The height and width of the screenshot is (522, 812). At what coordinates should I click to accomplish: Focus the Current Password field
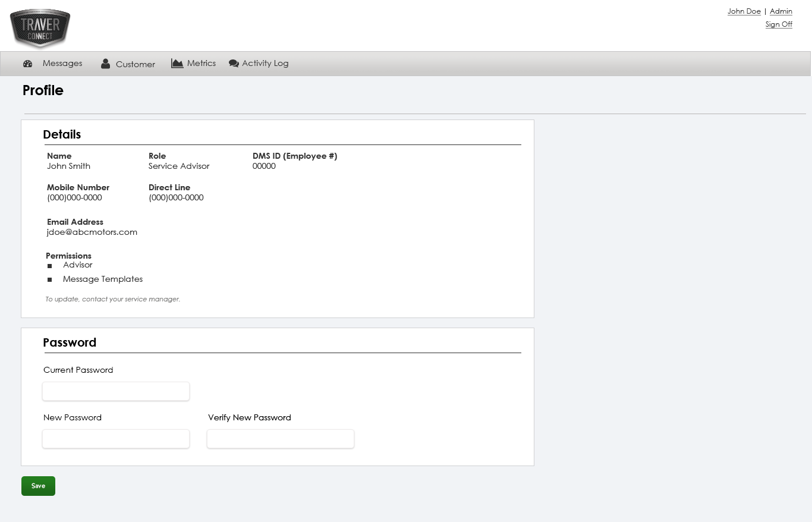[116, 391]
